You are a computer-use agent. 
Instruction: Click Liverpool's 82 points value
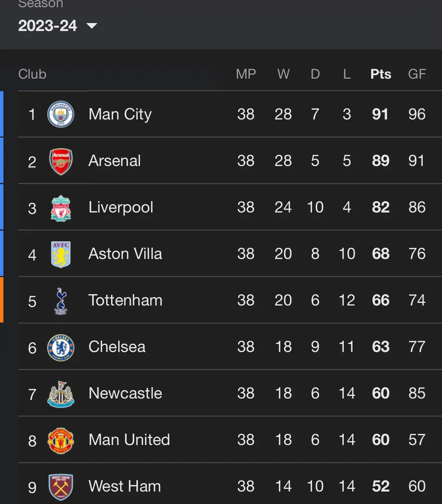380,207
